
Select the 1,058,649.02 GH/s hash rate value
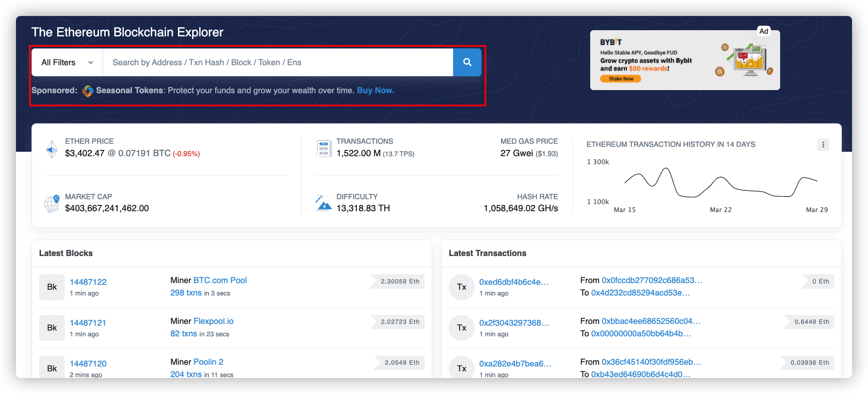[x=521, y=208]
